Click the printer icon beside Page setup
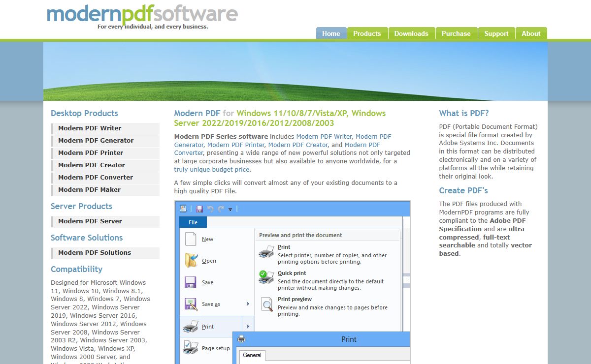Image resolution: width=591 pixels, height=364 pixels. pyautogui.click(x=191, y=348)
